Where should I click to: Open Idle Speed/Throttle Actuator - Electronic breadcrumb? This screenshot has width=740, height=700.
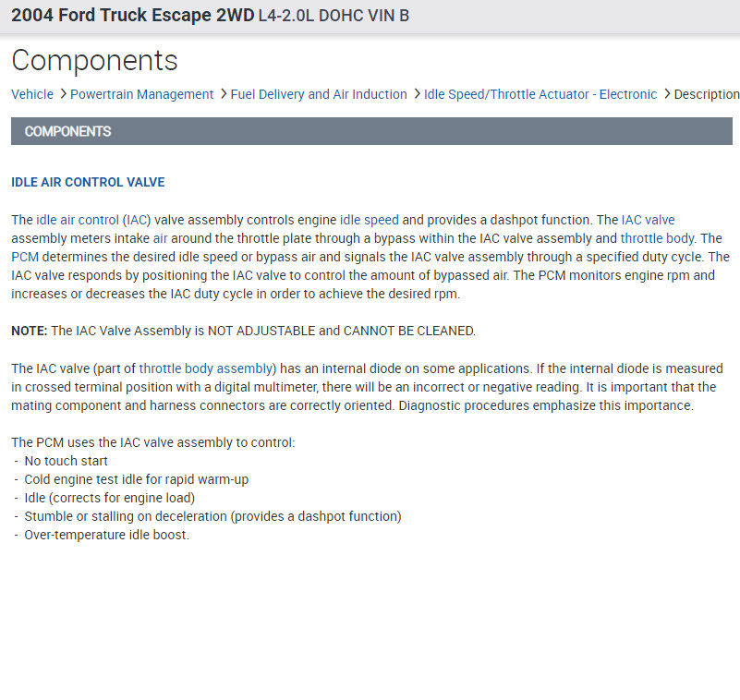coord(540,94)
